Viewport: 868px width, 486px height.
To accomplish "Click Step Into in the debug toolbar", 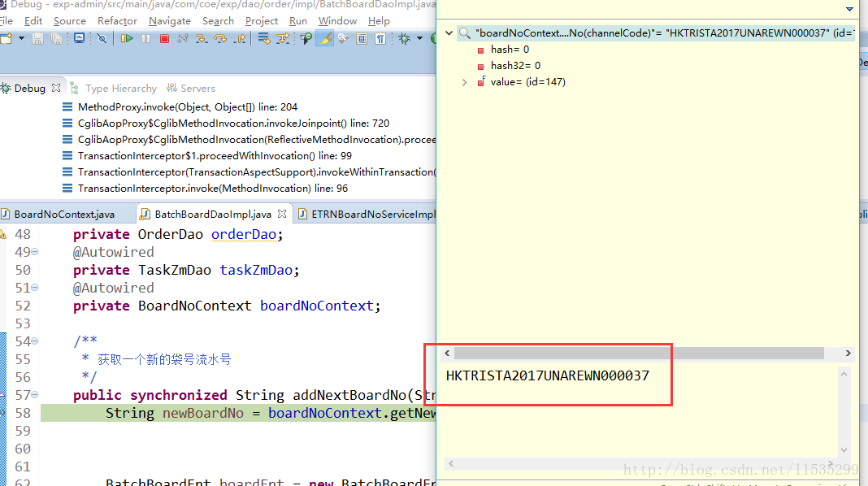I will point(202,38).
